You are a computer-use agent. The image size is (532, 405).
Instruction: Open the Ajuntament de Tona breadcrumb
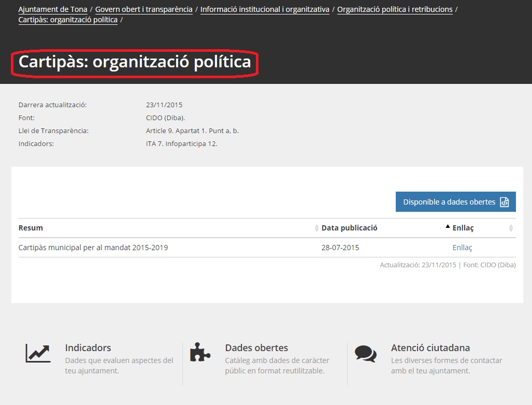[x=53, y=9]
